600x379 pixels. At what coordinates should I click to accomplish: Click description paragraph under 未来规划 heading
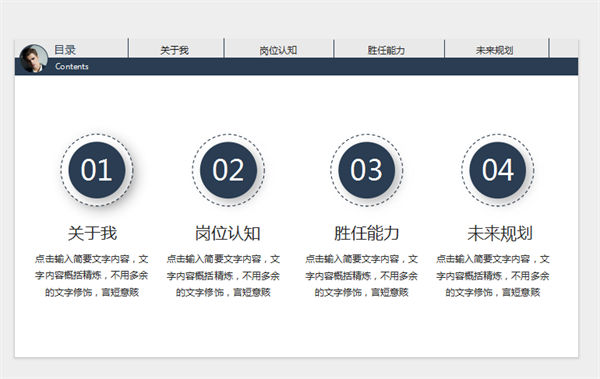(493, 276)
